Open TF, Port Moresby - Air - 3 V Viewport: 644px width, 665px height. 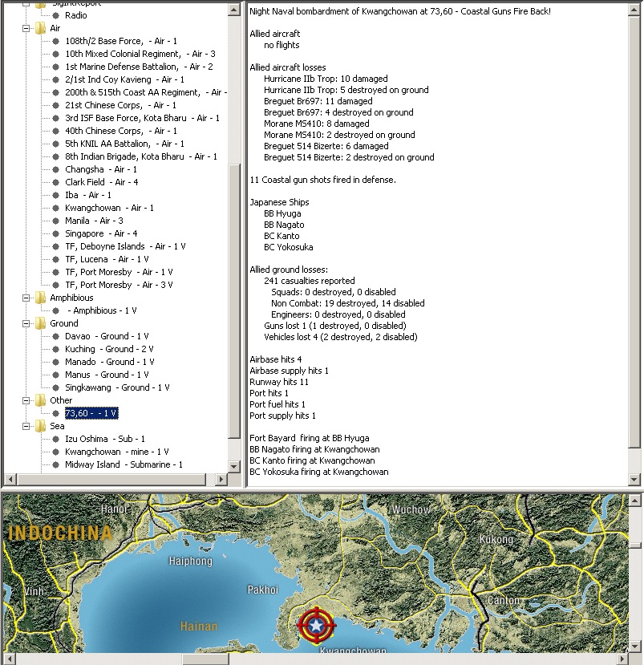119,285
